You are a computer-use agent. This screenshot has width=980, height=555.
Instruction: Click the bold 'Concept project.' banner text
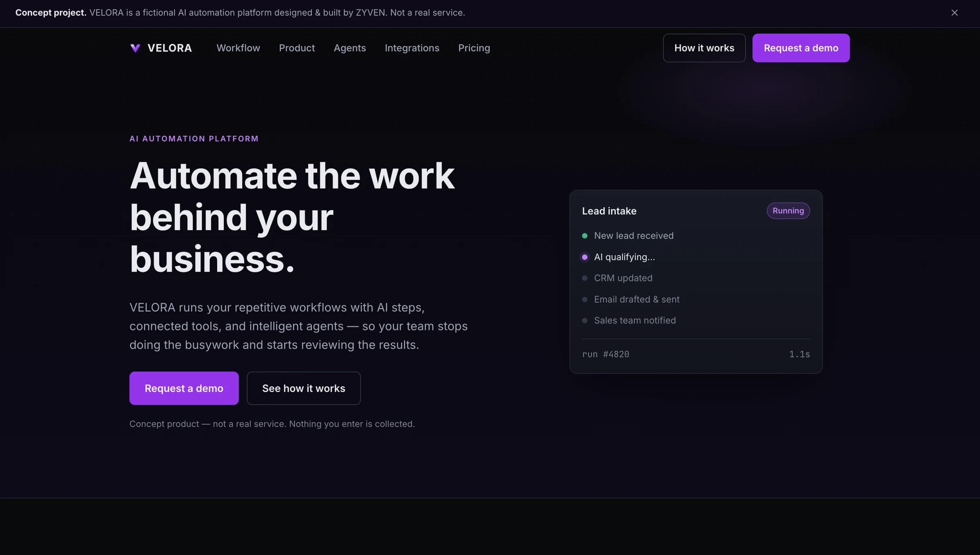point(51,13)
